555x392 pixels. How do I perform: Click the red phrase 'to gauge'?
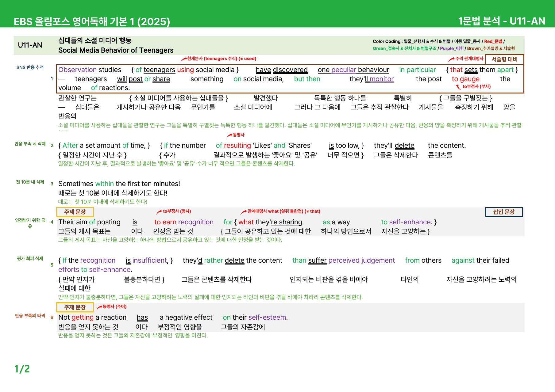(465, 79)
